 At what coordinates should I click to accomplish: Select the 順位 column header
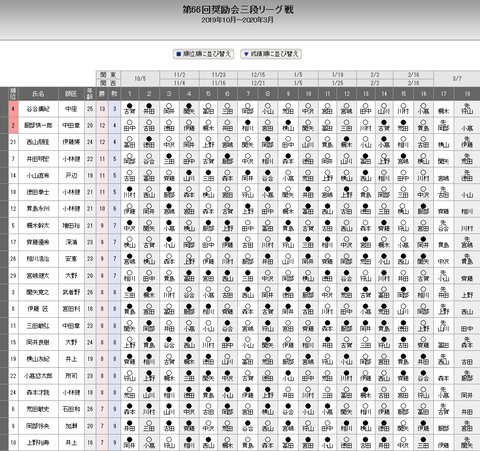click(13, 94)
